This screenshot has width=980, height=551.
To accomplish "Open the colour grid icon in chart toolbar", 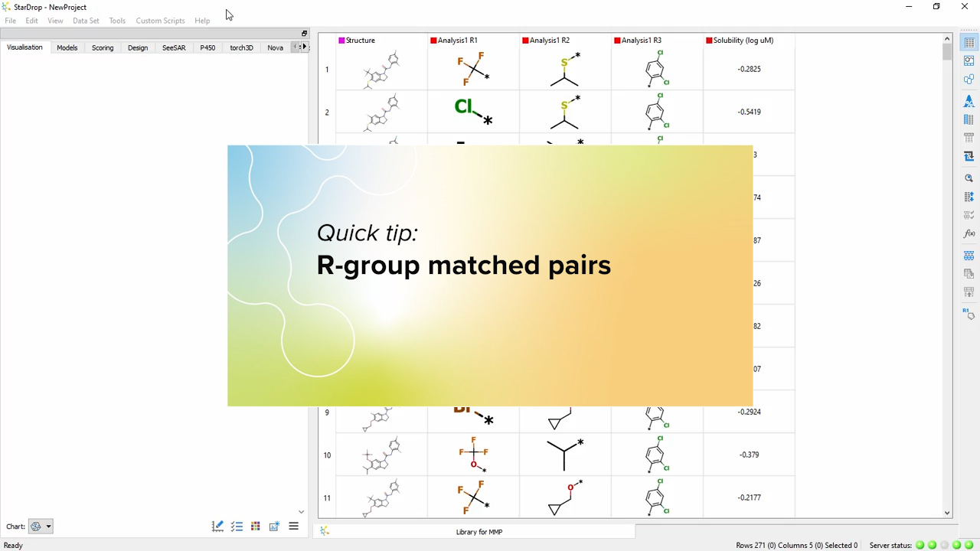I will pos(256,527).
